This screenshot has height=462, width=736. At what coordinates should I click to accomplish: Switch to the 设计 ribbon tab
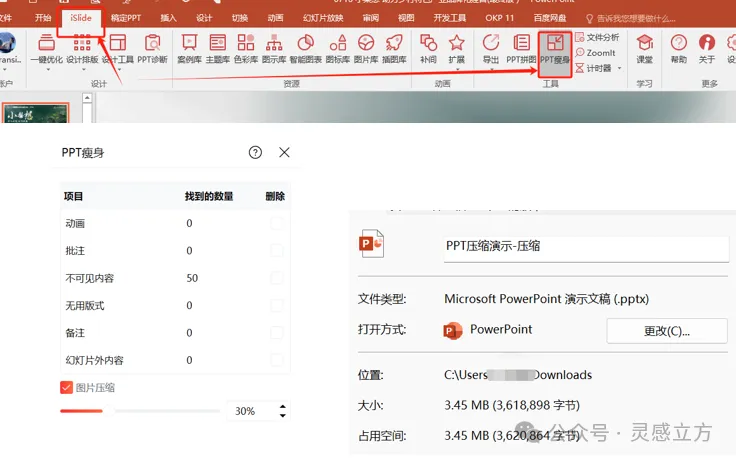[x=204, y=18]
